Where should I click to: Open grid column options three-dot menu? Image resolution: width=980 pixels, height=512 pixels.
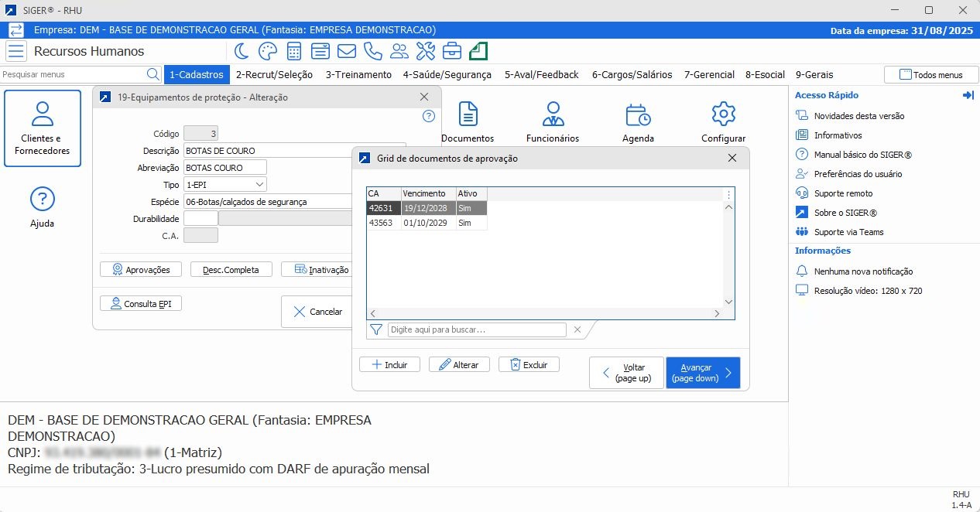tap(728, 195)
